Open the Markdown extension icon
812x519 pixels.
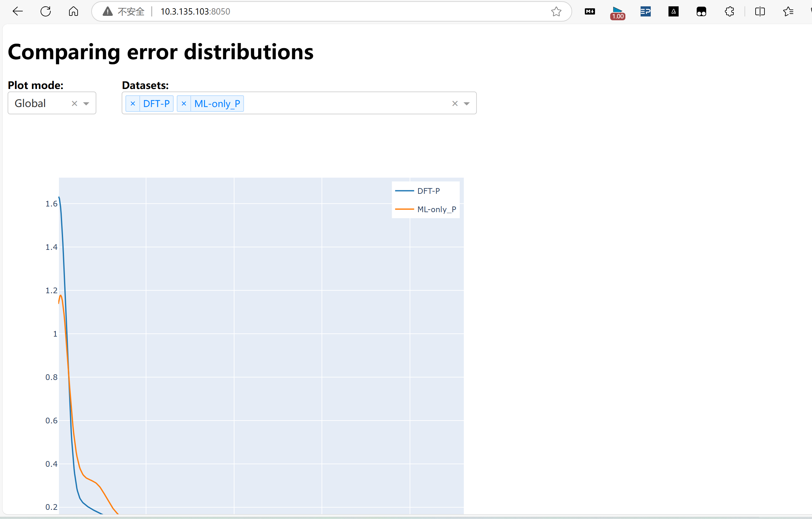(590, 11)
